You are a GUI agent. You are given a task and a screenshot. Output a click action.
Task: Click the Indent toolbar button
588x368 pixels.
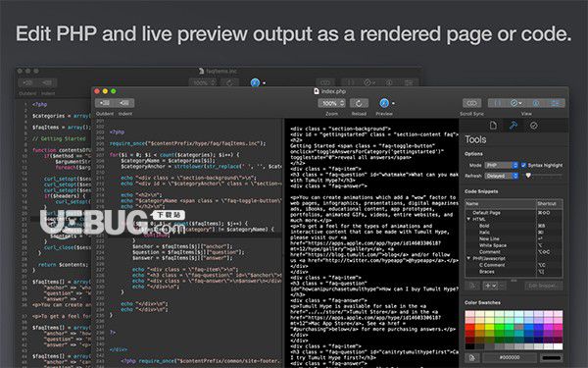coord(124,103)
